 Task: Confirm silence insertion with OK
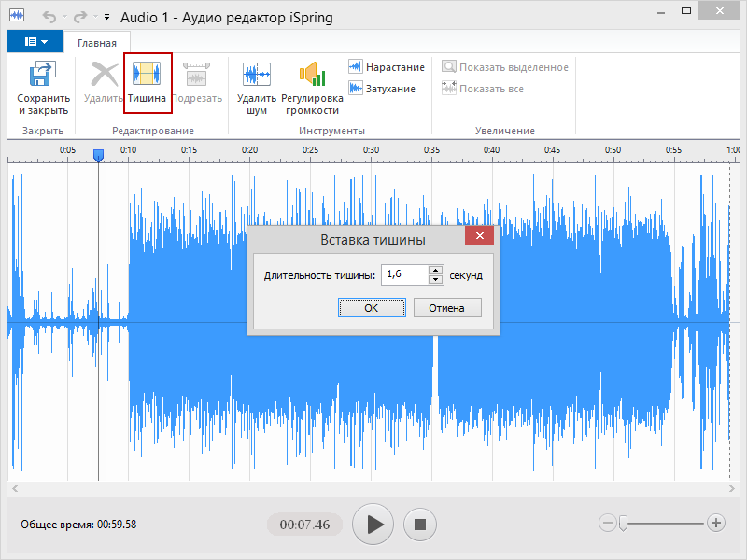click(x=372, y=308)
